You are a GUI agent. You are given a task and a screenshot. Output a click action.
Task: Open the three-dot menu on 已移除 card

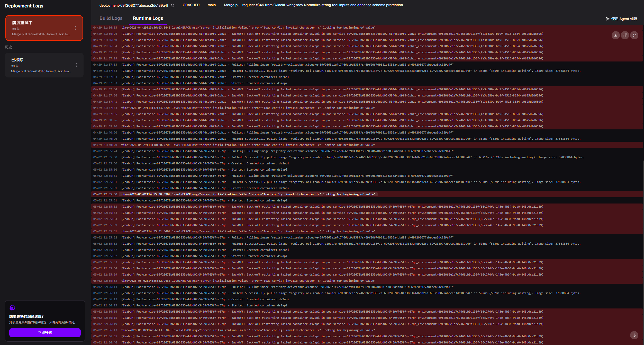tap(77, 65)
